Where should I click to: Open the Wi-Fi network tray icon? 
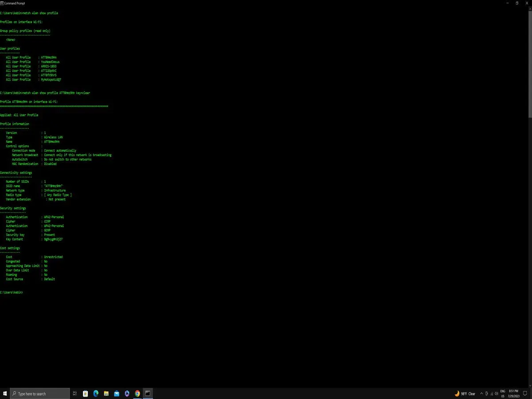pos(492,394)
